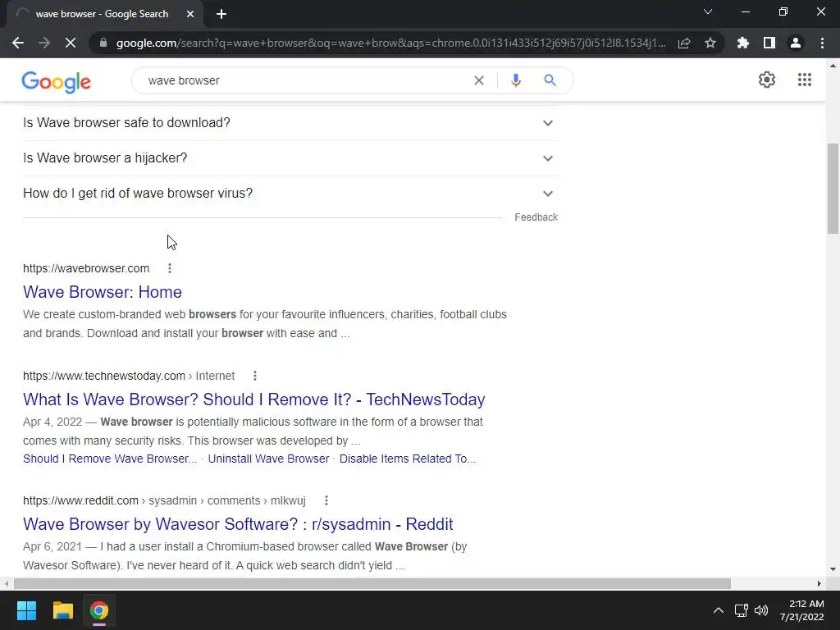
Task: Share this page icon in address bar
Action: point(684,43)
